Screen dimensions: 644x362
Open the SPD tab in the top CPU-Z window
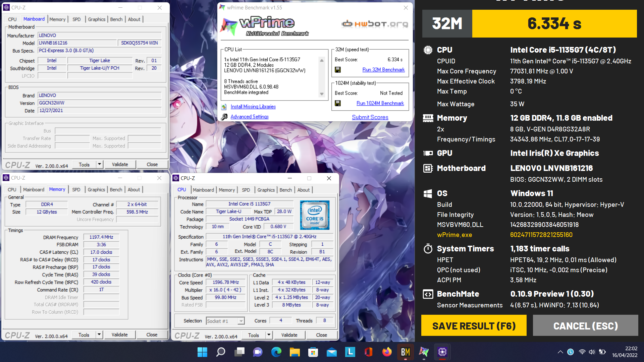[76, 19]
